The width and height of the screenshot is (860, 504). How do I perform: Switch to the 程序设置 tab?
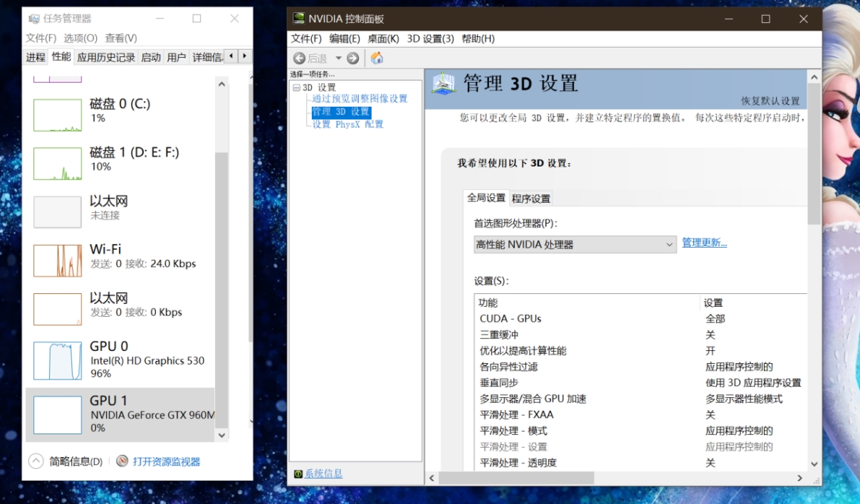(x=530, y=198)
